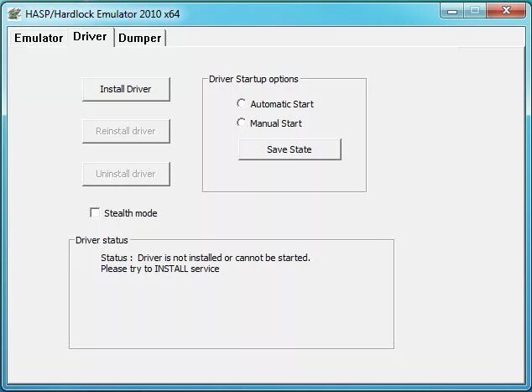Click the 'HASP/Hardlock Emulator 2010 x64' window title
The width and height of the screenshot is (532, 392).
[x=102, y=14]
